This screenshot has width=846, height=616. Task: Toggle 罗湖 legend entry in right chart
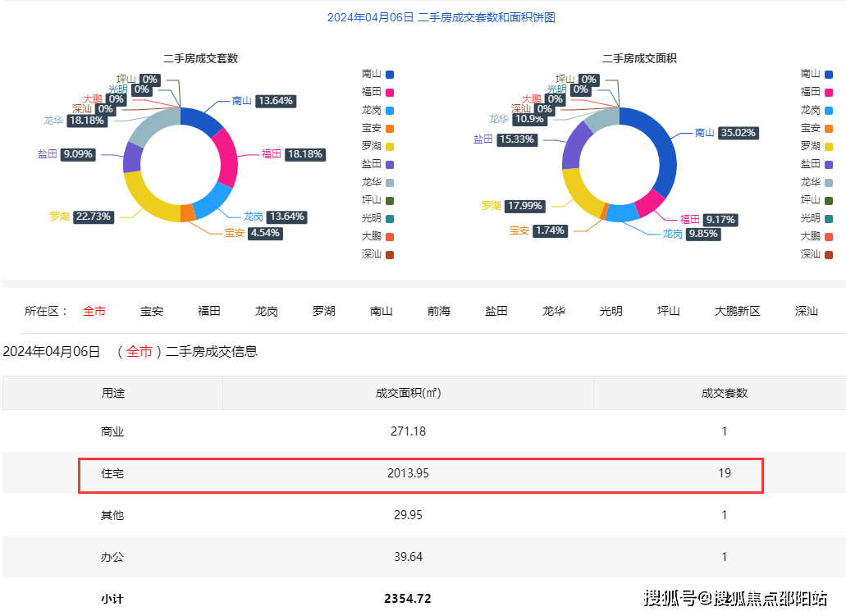pyautogui.click(x=816, y=146)
